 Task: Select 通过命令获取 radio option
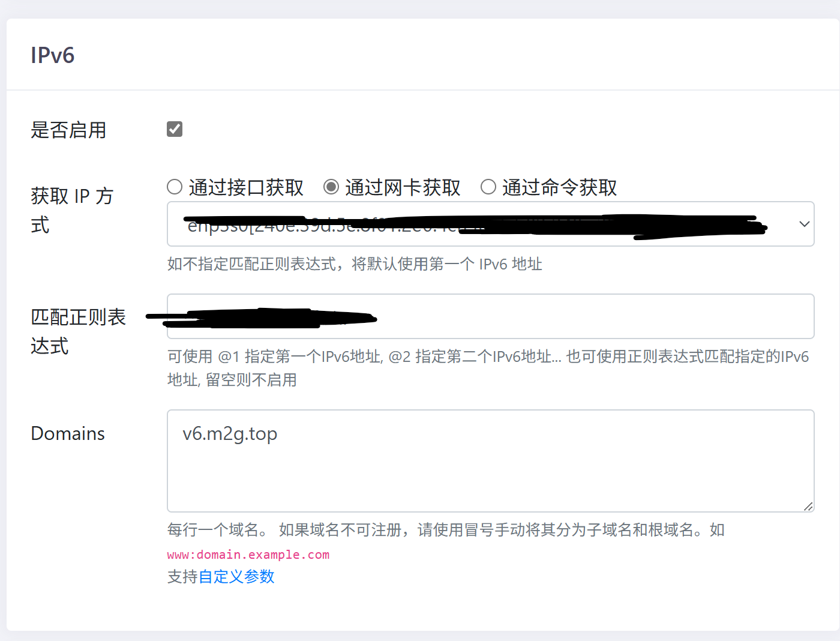pos(488,187)
